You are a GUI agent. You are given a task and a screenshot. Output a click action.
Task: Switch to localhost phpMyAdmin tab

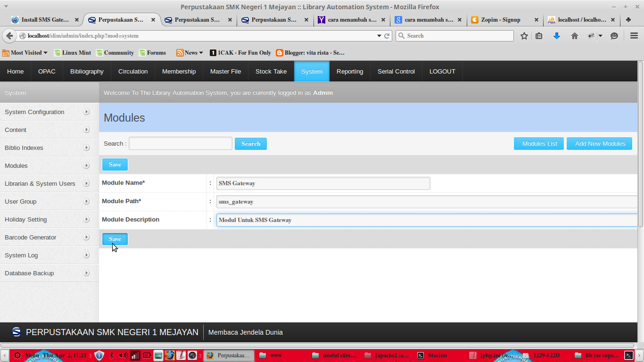coord(582,20)
